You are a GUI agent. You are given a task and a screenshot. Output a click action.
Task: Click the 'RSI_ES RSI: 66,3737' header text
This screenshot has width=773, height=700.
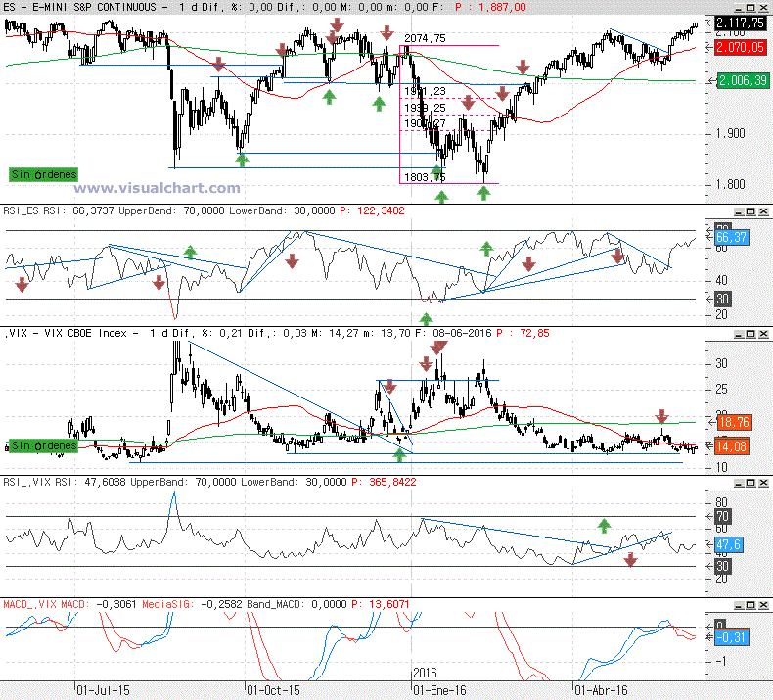point(59,210)
